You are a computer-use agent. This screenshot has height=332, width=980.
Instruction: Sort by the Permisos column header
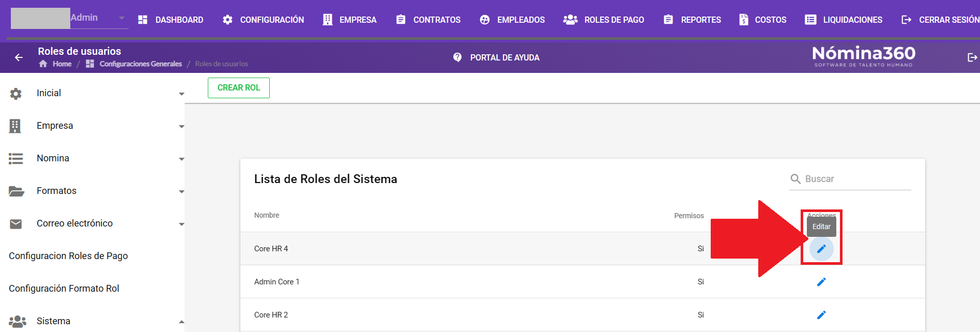(x=689, y=216)
